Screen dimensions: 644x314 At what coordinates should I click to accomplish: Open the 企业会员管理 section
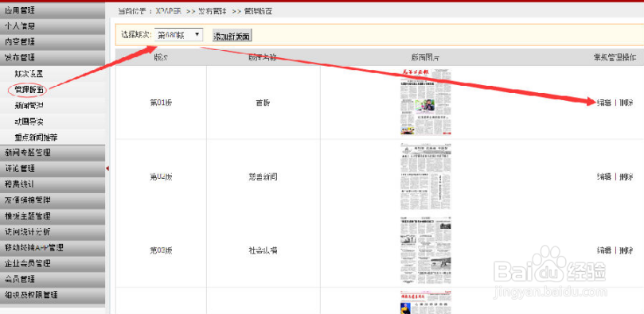pos(53,263)
